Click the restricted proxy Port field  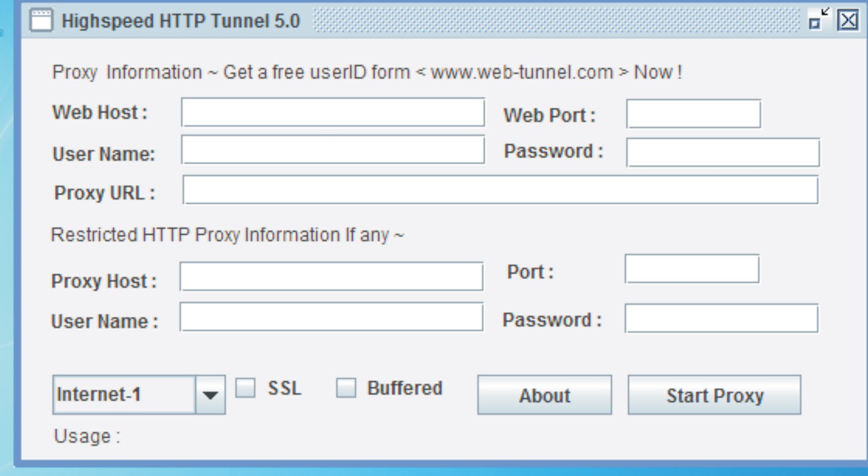click(x=692, y=269)
